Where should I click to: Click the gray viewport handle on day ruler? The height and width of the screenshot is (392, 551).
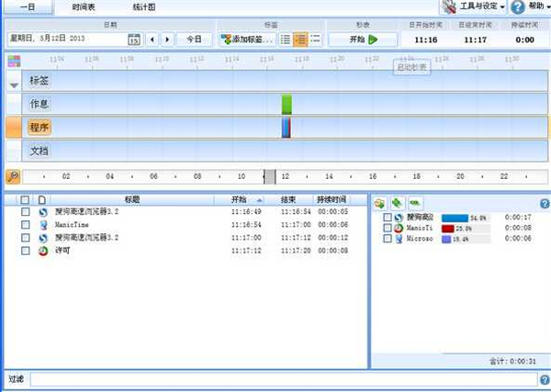click(270, 176)
